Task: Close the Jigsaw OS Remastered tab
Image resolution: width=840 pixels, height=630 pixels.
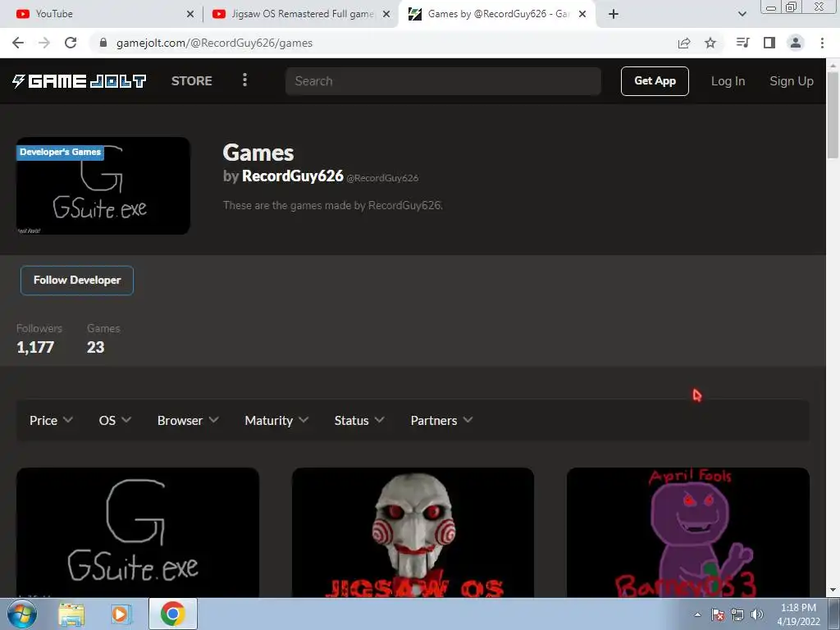Action: [x=386, y=14]
